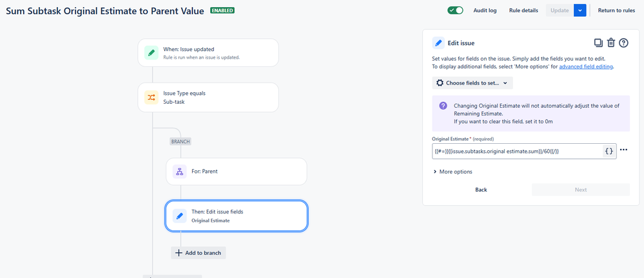Click the shuffle icon on Issue Type condition

pyautogui.click(x=151, y=97)
